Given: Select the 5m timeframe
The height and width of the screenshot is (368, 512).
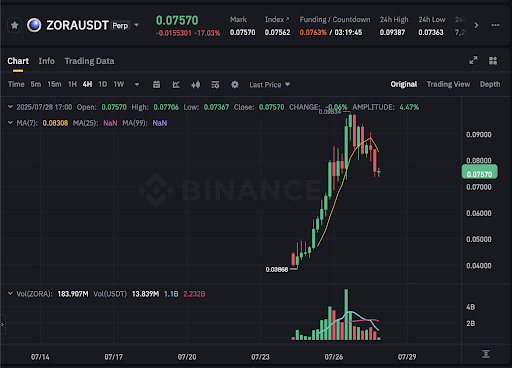Looking at the screenshot, I should click(x=36, y=84).
